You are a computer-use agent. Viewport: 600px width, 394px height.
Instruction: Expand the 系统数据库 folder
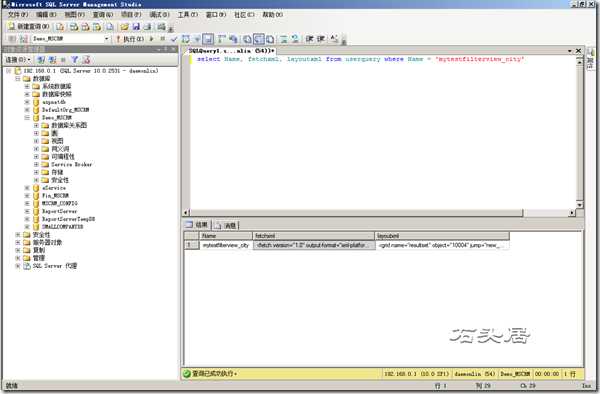click(27, 86)
